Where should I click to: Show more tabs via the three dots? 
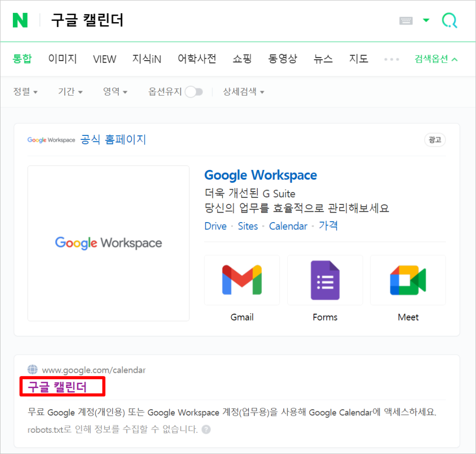tap(391, 59)
